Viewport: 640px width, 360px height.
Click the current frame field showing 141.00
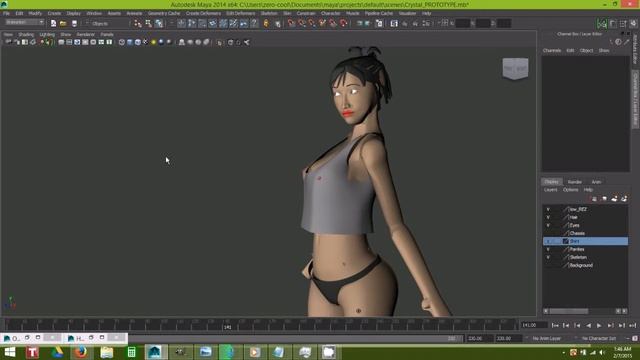pos(534,325)
